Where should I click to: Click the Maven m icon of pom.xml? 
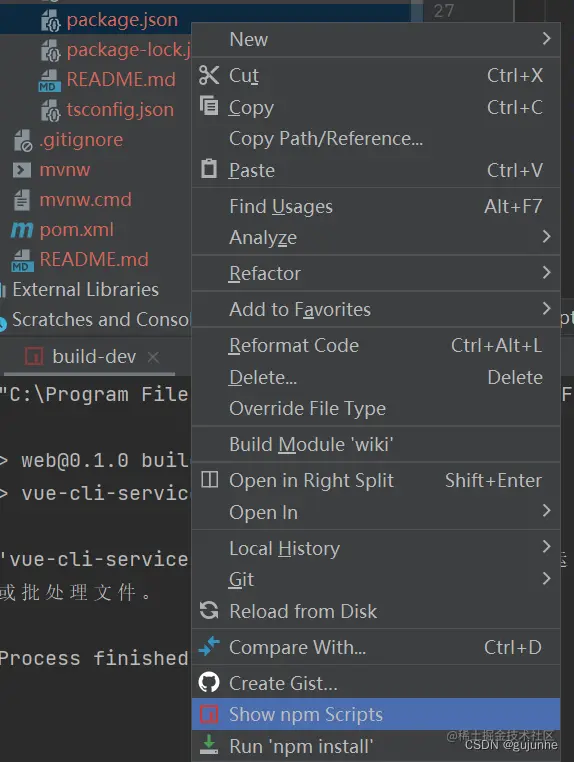tap(22, 229)
